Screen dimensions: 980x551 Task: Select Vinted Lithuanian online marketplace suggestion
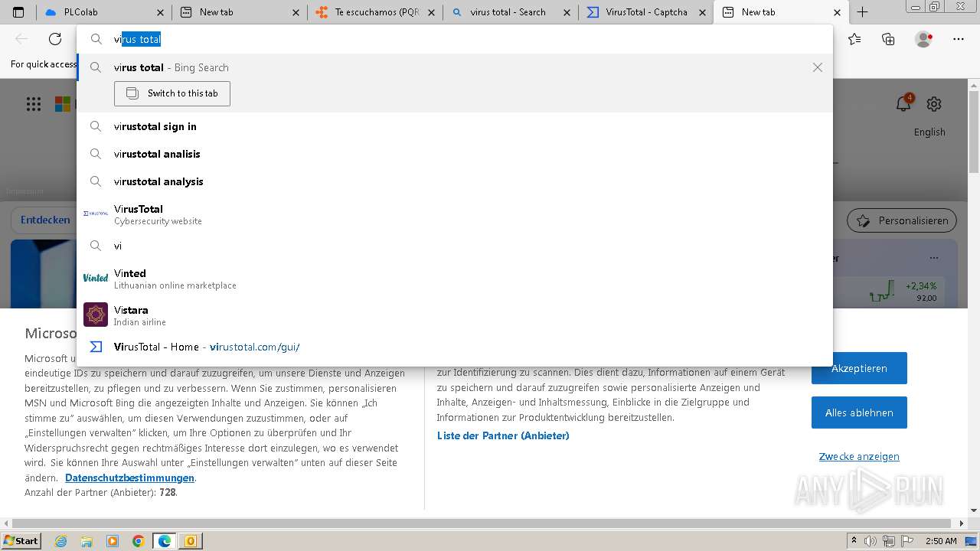point(455,279)
